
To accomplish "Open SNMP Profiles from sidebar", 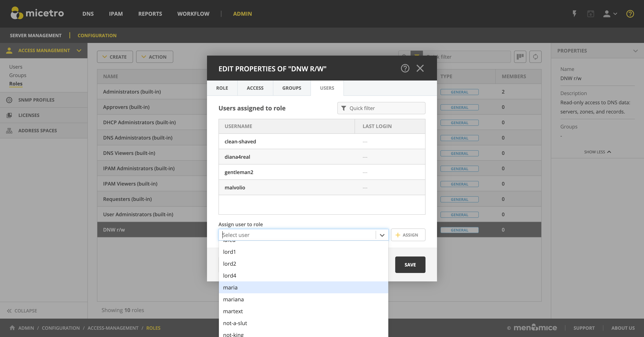I will [36, 100].
